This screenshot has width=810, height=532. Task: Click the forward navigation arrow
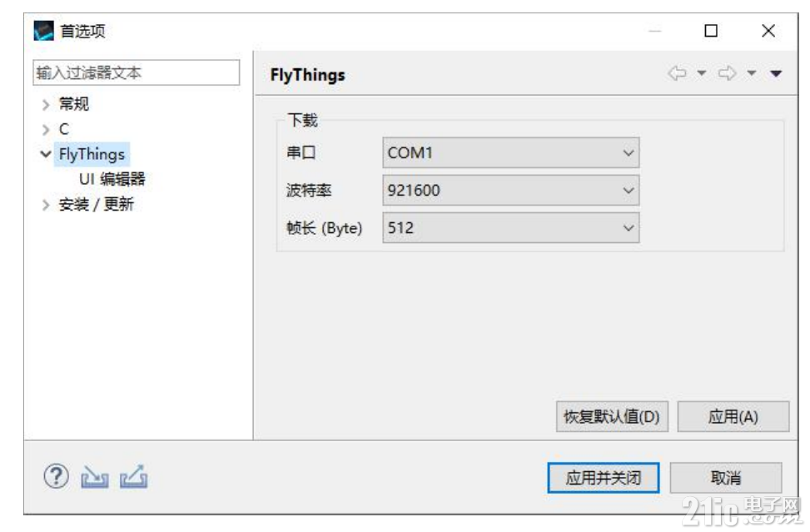[x=727, y=73]
